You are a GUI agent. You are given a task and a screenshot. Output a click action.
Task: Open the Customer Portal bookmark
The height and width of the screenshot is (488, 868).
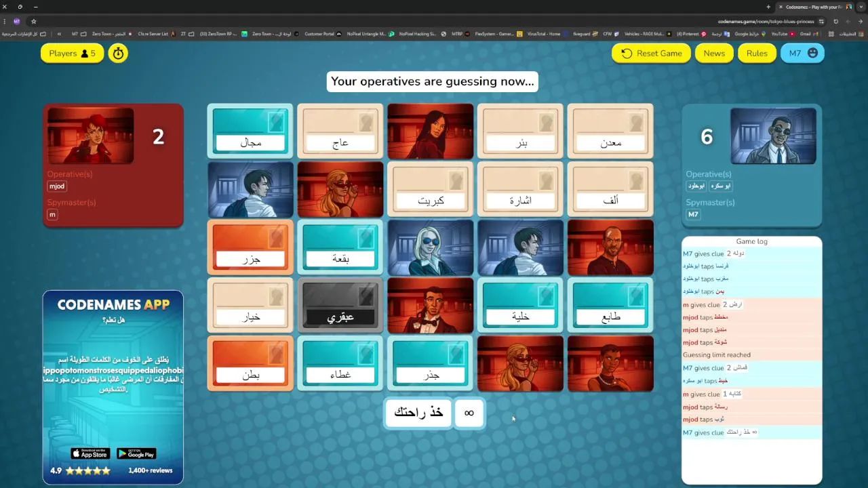[x=323, y=34]
